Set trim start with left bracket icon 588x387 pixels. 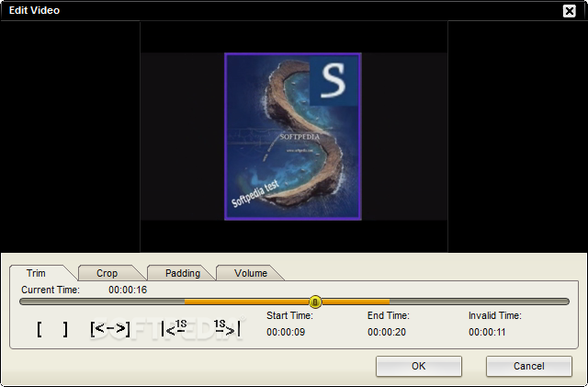coord(40,330)
